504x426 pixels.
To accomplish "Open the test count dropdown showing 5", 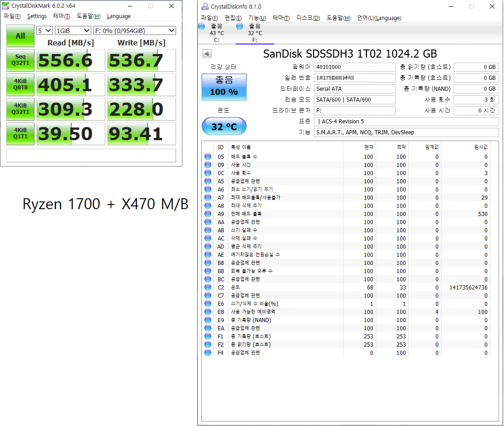I will coord(44,30).
